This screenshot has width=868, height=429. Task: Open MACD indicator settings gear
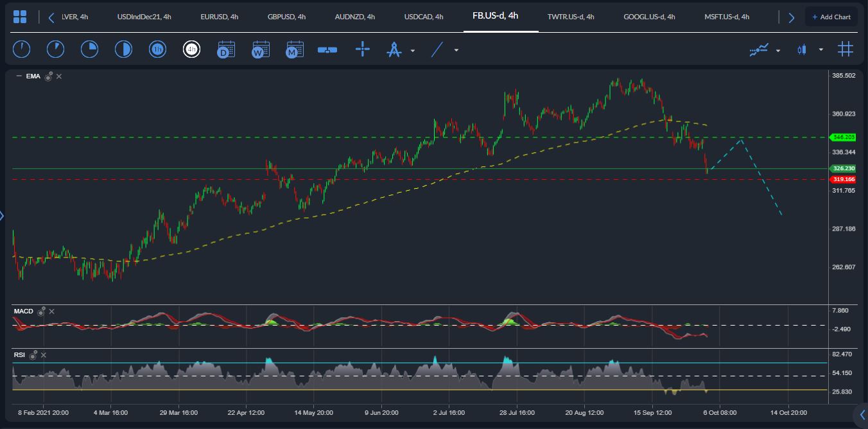[x=41, y=311]
